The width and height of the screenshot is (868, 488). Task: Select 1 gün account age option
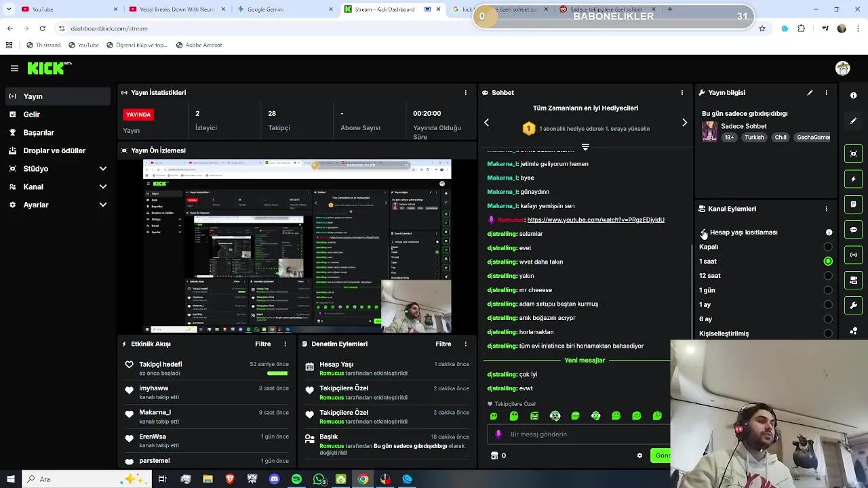pos(828,290)
